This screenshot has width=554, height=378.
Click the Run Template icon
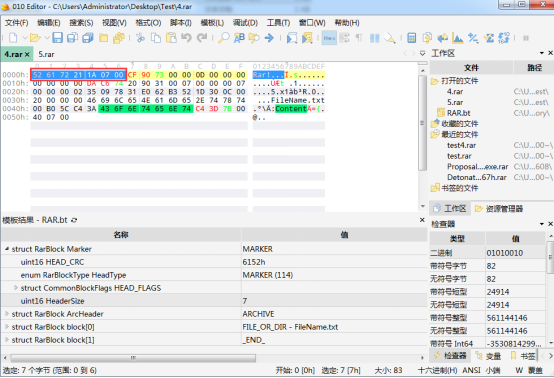click(307, 37)
